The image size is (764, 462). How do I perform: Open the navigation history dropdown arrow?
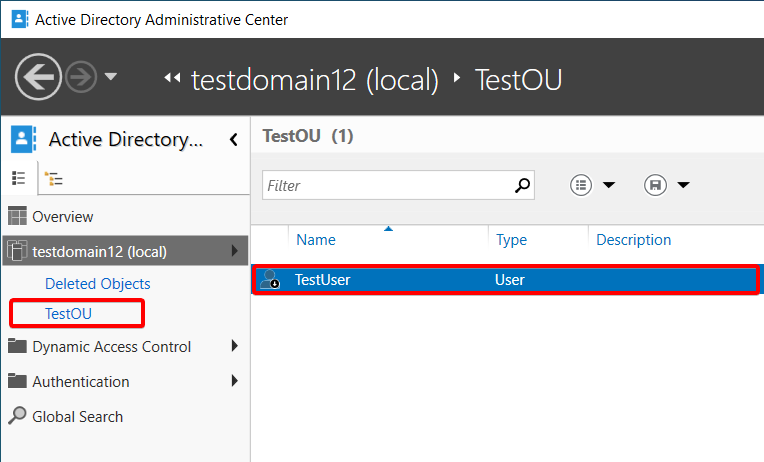[x=111, y=77]
